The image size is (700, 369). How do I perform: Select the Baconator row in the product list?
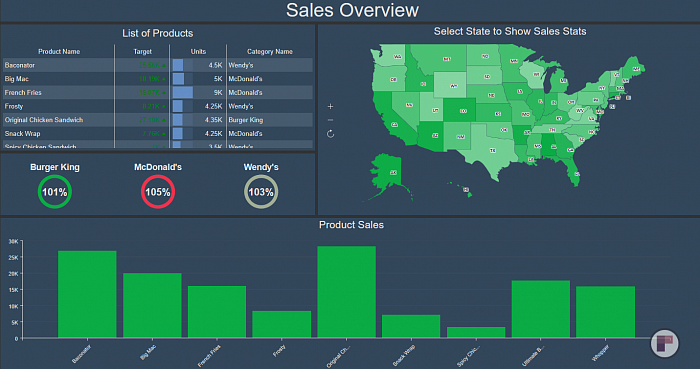pos(158,65)
